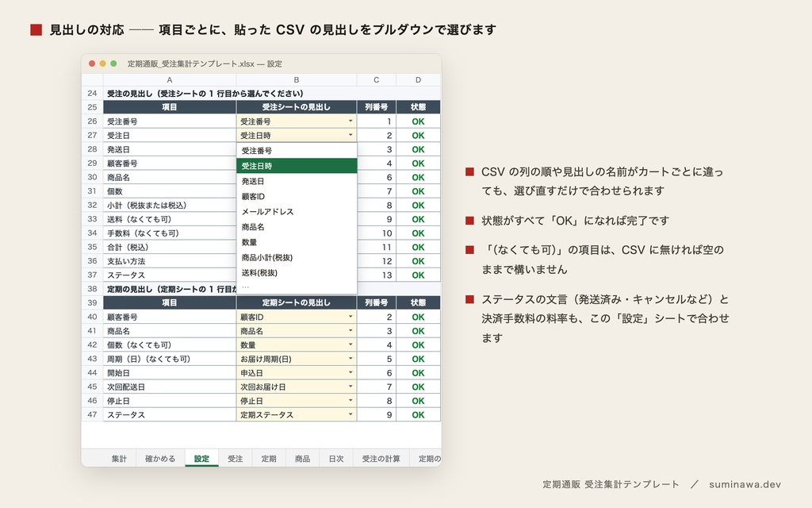Choose 商品小計(税抜) in the dropdown list
Viewport: 812px width, 508px height.
pos(297,258)
